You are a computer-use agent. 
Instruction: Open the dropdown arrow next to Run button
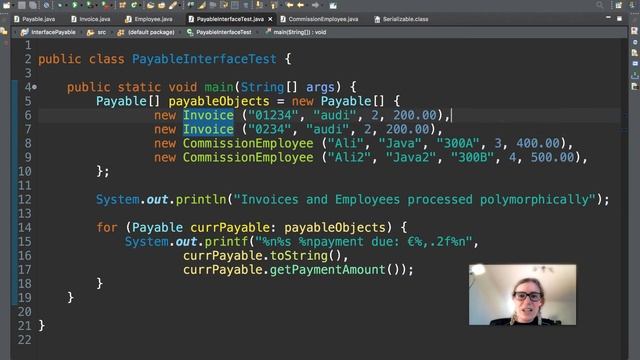pos(82,5)
